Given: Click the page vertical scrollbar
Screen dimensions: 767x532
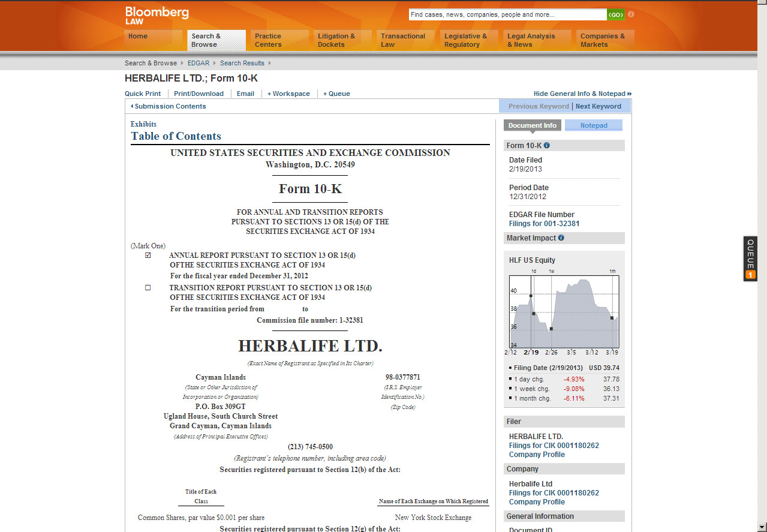Looking at the screenshot, I should point(762,266).
